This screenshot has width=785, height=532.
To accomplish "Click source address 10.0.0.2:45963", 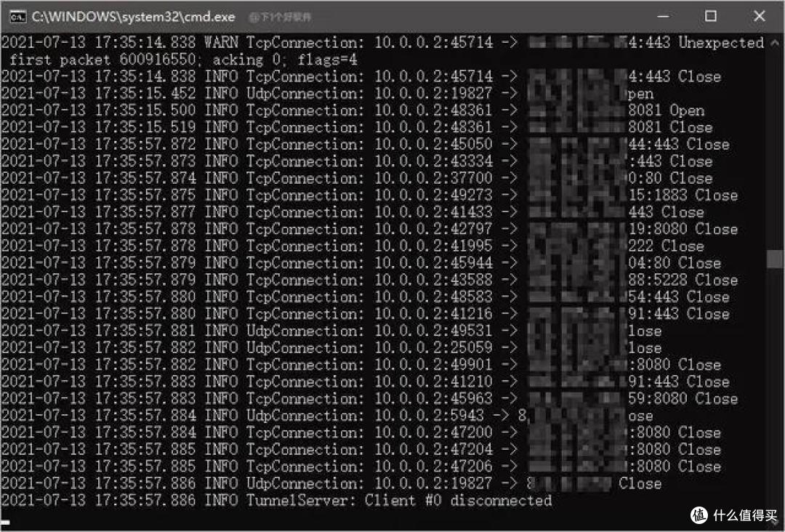I will coord(433,400).
